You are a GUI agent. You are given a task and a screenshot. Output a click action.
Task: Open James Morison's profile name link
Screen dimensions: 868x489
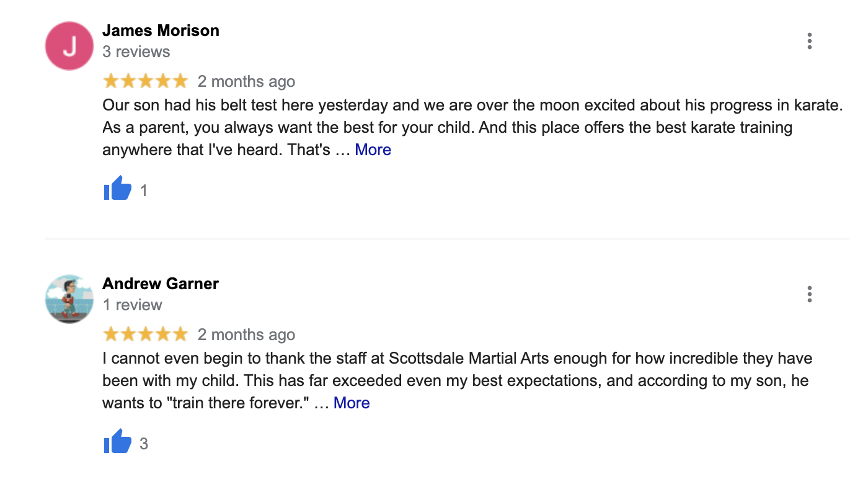(161, 30)
